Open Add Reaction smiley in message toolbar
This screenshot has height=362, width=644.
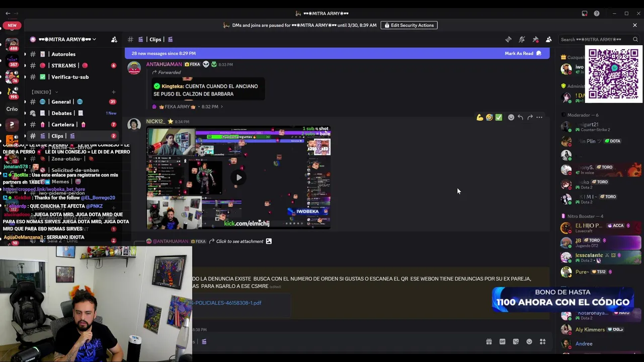coord(511,117)
